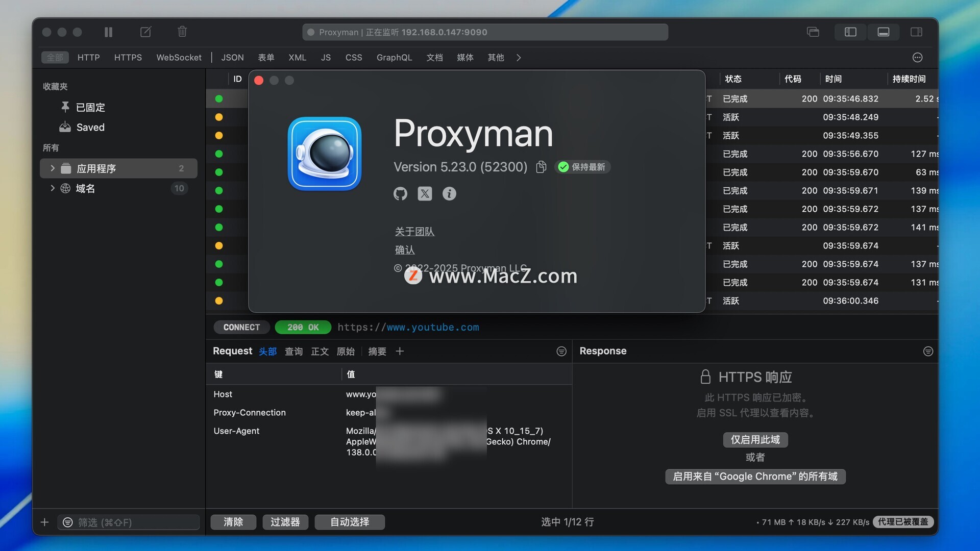
Task: Select the CSS filter tab
Action: [354, 58]
